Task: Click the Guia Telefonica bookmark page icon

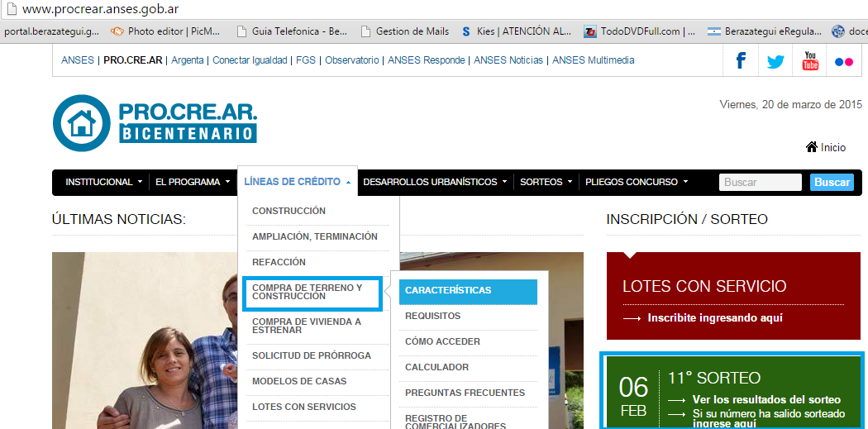Action: [x=241, y=31]
